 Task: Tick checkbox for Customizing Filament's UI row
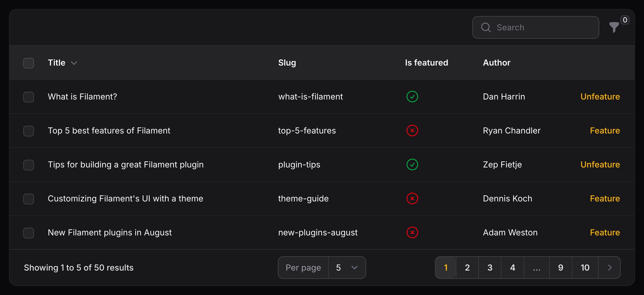click(x=28, y=199)
